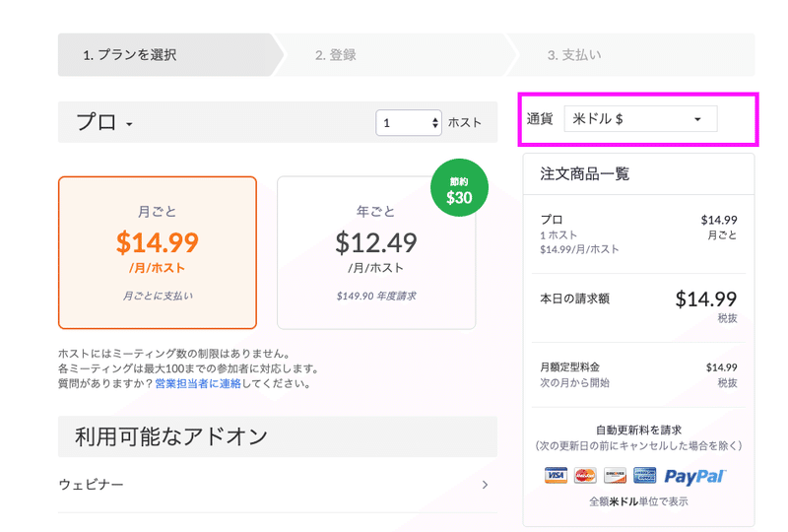Click the 注文商品一覧 heading

[585, 174]
